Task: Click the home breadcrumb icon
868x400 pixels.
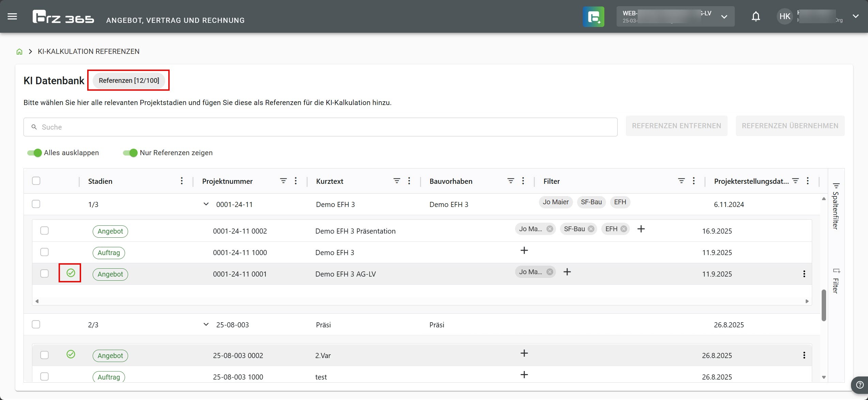Action: 19,51
